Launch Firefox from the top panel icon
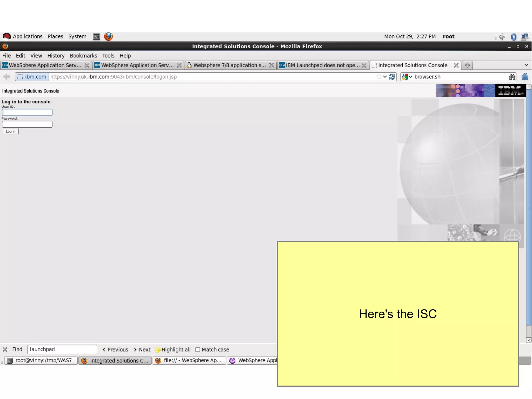 click(108, 36)
